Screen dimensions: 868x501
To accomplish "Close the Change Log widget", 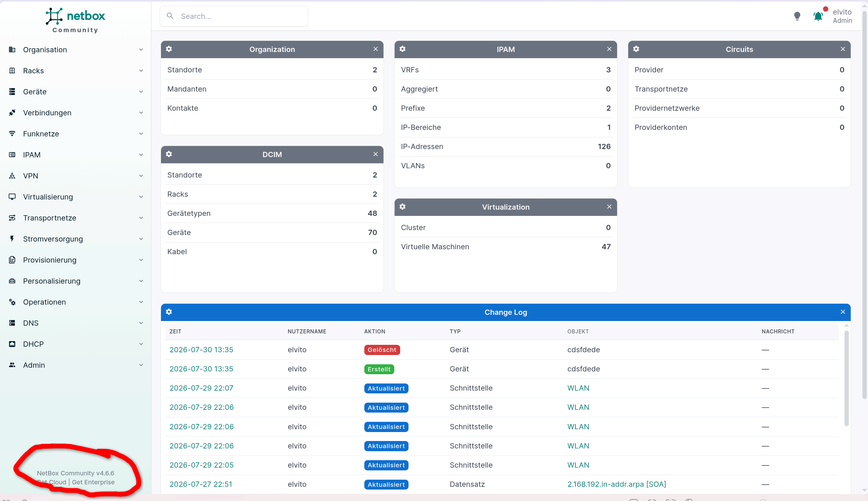I will (843, 312).
